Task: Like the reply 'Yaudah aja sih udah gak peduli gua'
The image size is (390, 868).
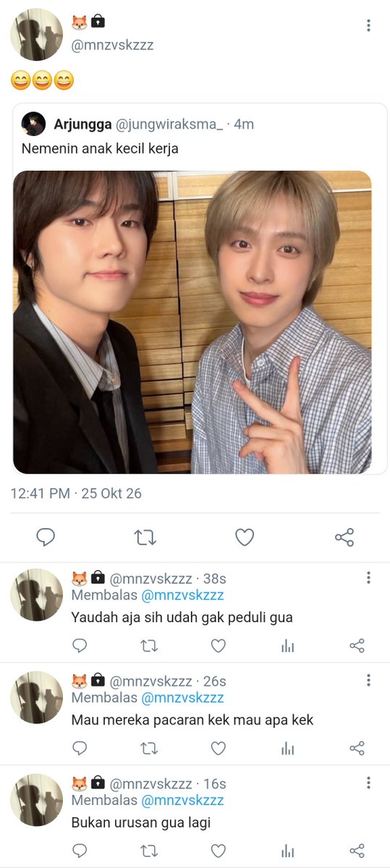Action: click(218, 645)
